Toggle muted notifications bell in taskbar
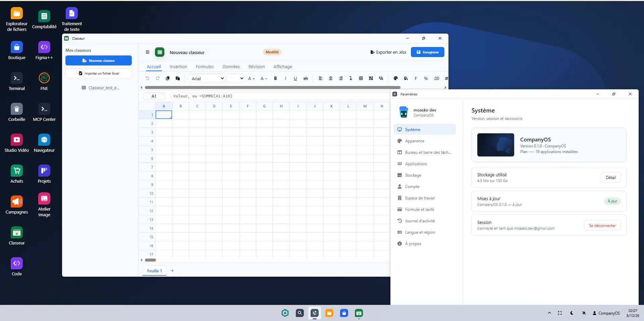Screen dimensions: 644x321 584,313
